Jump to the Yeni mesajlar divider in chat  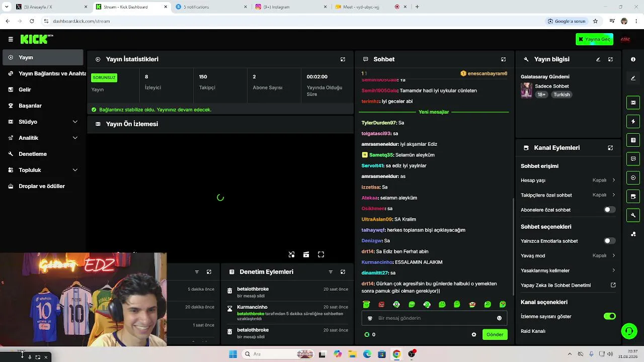[x=434, y=112]
